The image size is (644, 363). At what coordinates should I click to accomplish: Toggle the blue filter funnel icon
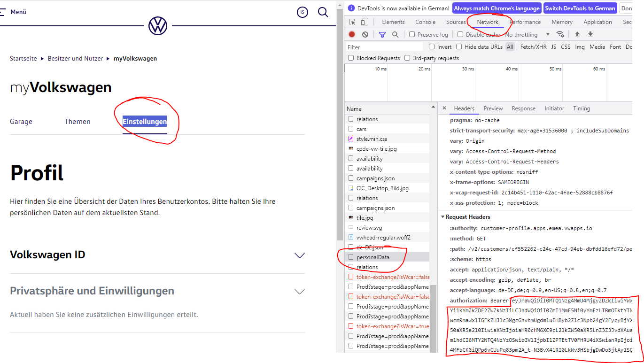click(x=382, y=34)
